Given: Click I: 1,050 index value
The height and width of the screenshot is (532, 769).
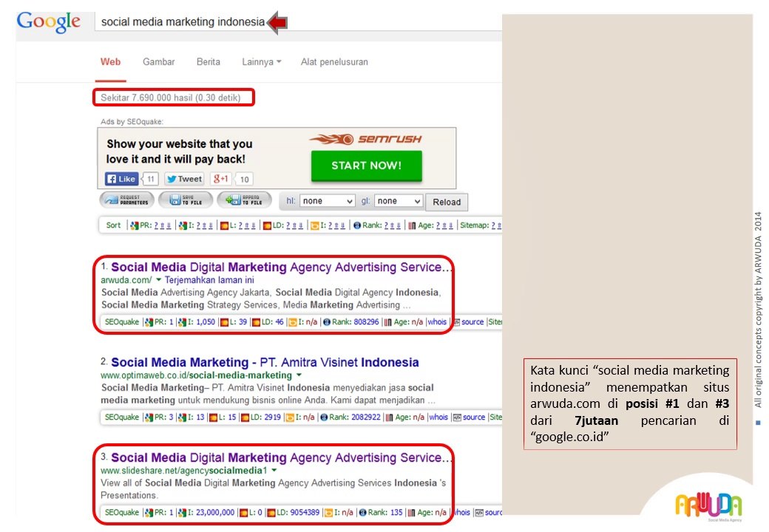Looking at the screenshot, I should 202,322.
